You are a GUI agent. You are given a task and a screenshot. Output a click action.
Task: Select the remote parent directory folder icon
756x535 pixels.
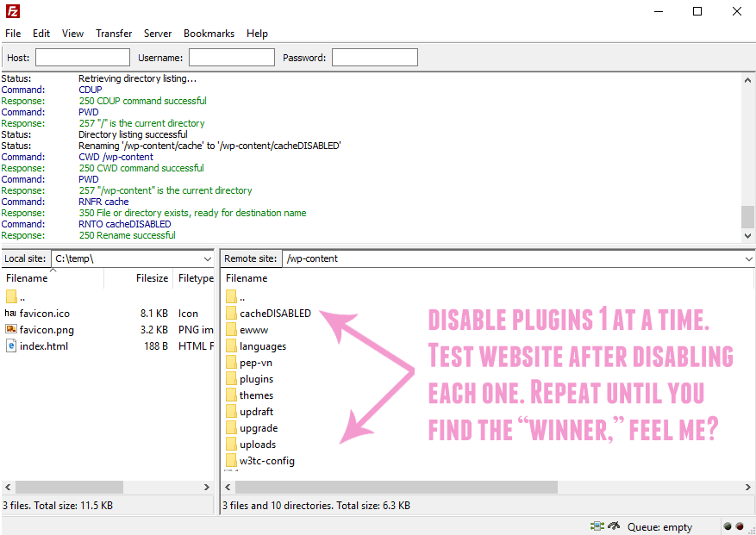(231, 297)
